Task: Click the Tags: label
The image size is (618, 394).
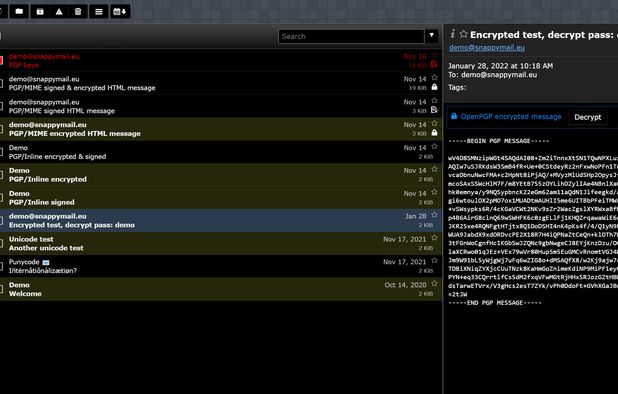Action: (457, 87)
